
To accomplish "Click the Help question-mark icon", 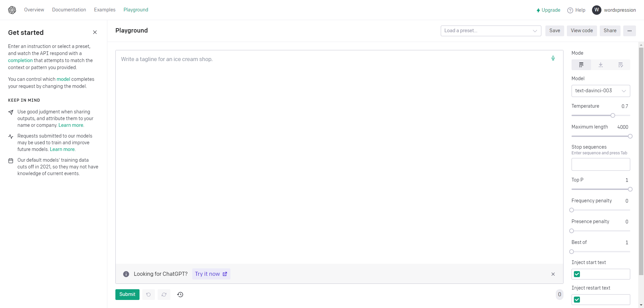I will point(570,10).
